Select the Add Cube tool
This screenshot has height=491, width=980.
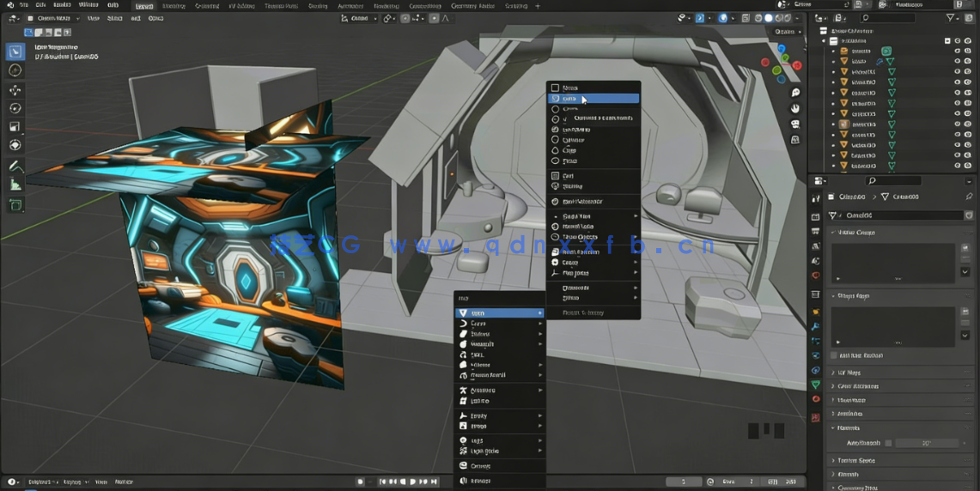[x=15, y=205]
